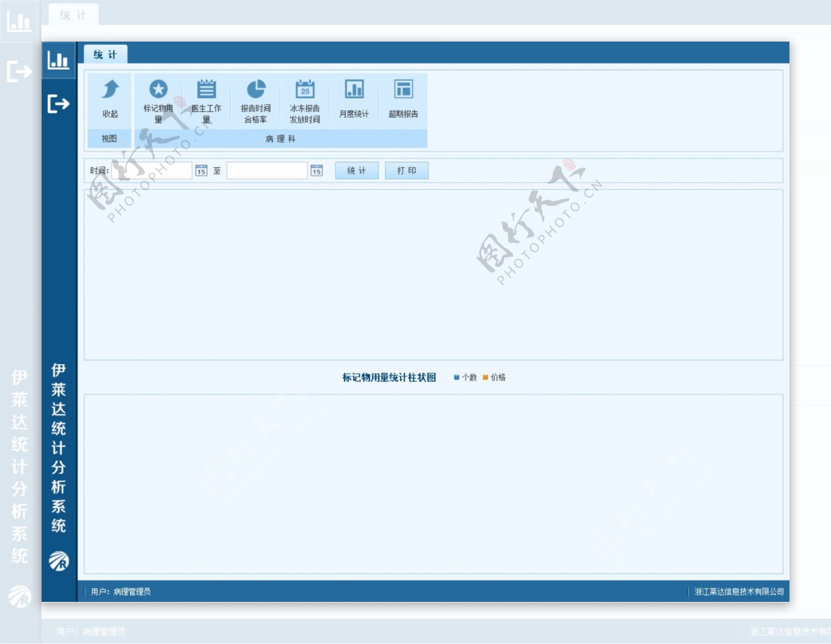Open calendar picker for start date

point(202,171)
